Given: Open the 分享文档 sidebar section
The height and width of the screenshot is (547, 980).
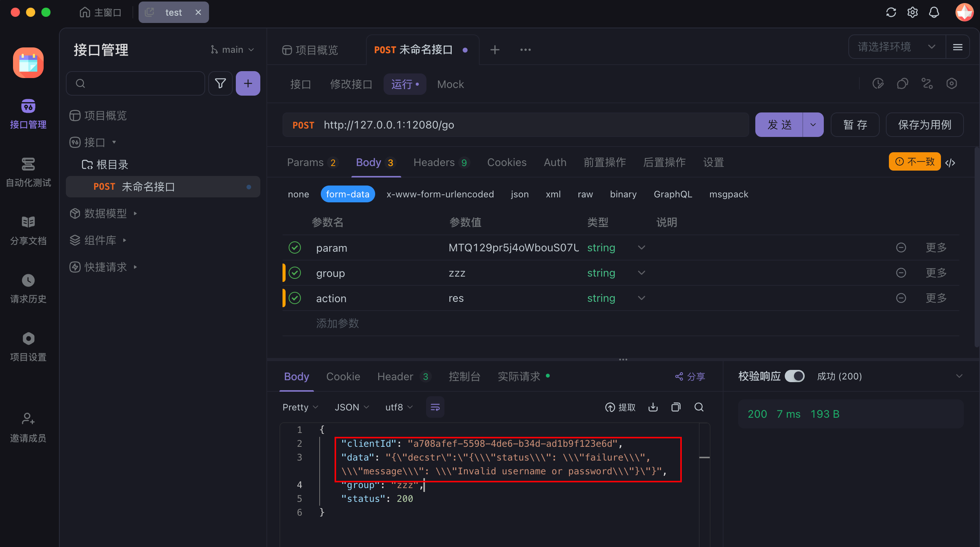Looking at the screenshot, I should [x=28, y=230].
